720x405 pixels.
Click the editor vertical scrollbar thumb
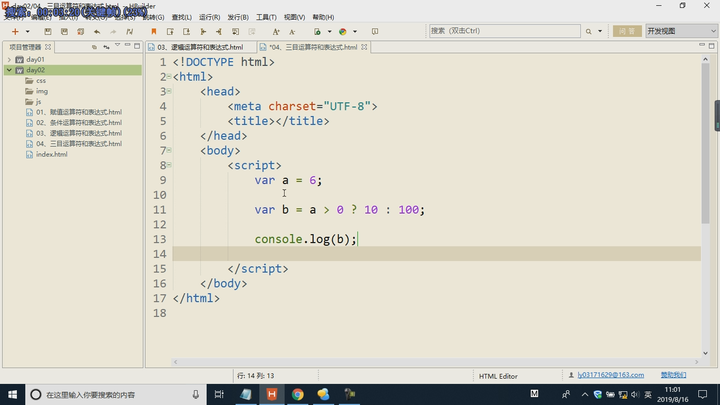[705, 143]
